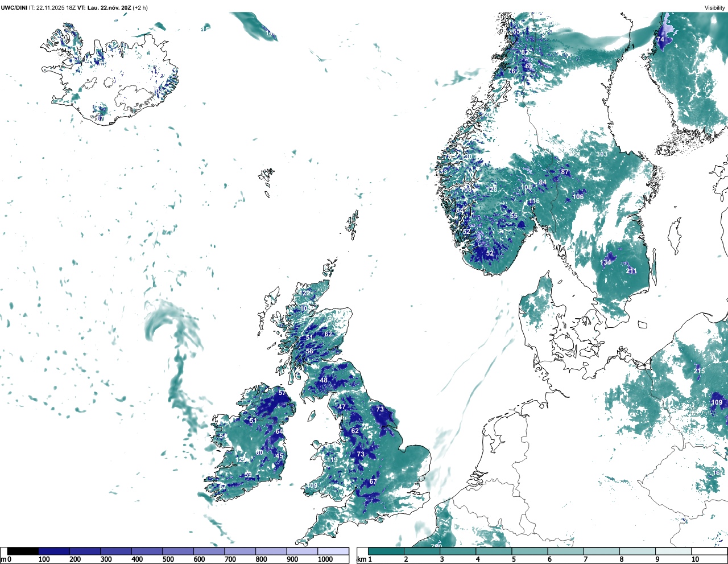Image resolution: width=728 pixels, height=564 pixels.
Task: Select the 9–10 km palest legend swatch
Action: click(674, 551)
